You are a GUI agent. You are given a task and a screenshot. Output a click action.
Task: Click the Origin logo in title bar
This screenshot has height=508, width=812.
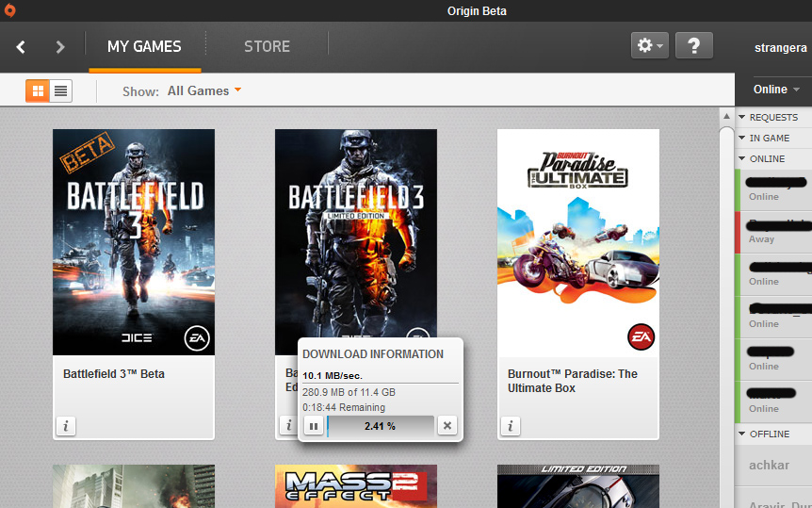[10, 10]
